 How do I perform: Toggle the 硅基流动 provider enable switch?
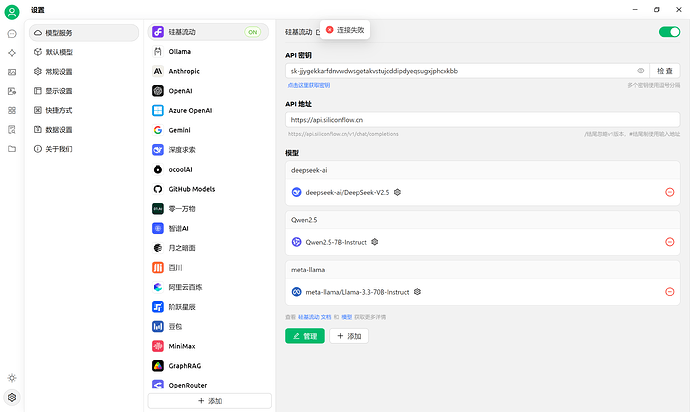pos(669,32)
